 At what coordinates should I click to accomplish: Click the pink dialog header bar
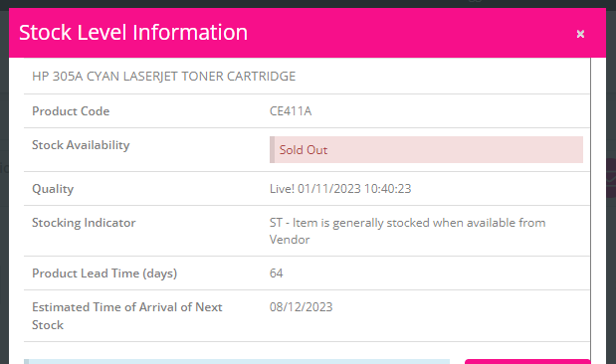tap(308, 33)
